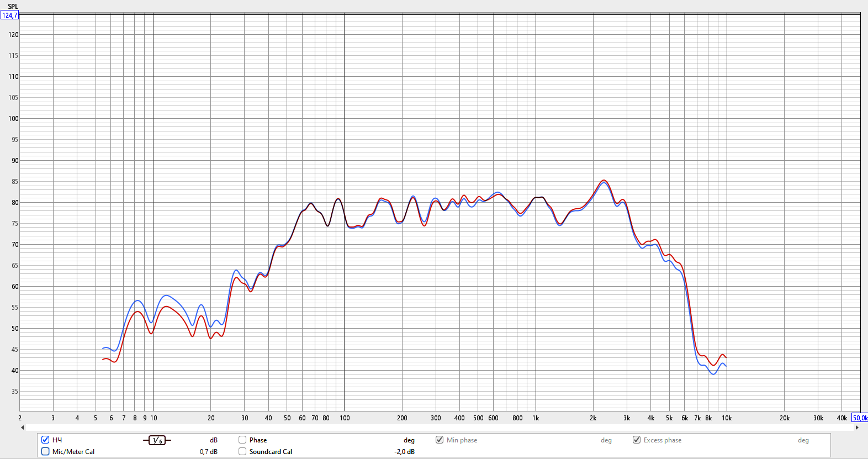Click the 60 SPL axis label
868x459 pixels.
[x=15, y=286]
